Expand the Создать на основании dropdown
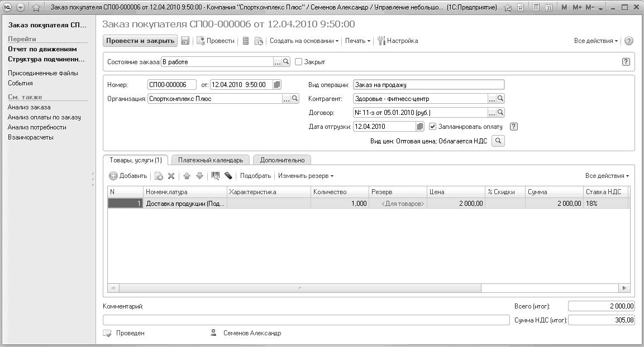The width and height of the screenshot is (644, 347). coord(304,41)
